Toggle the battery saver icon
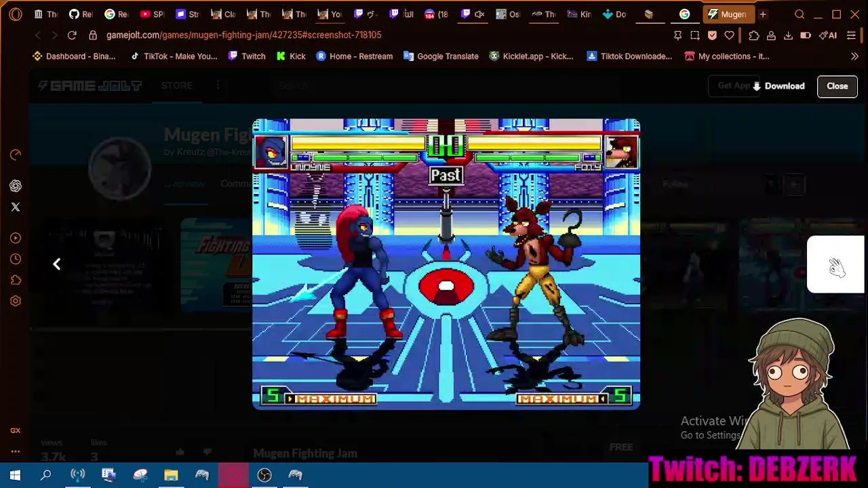868x488 pixels. coord(806,35)
